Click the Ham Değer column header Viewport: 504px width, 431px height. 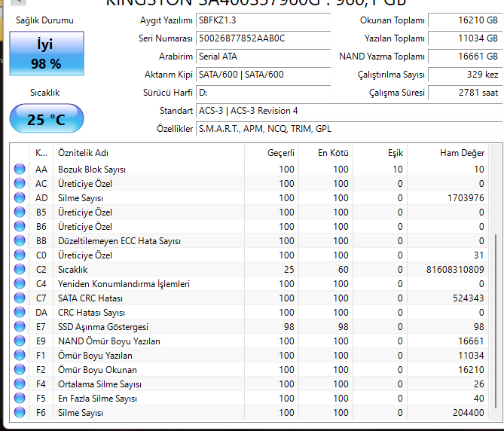(x=448, y=153)
